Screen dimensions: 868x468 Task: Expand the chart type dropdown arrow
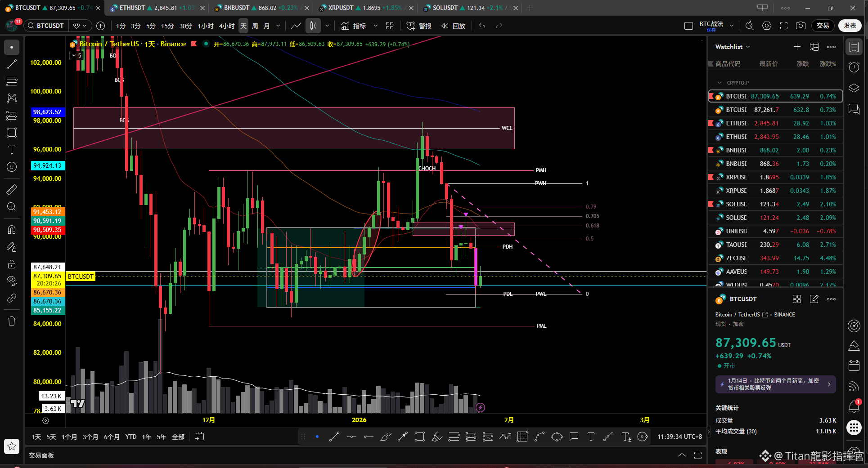pyautogui.click(x=327, y=26)
